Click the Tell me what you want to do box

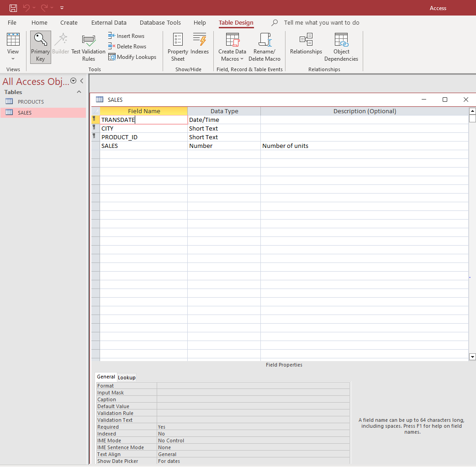pos(322,23)
